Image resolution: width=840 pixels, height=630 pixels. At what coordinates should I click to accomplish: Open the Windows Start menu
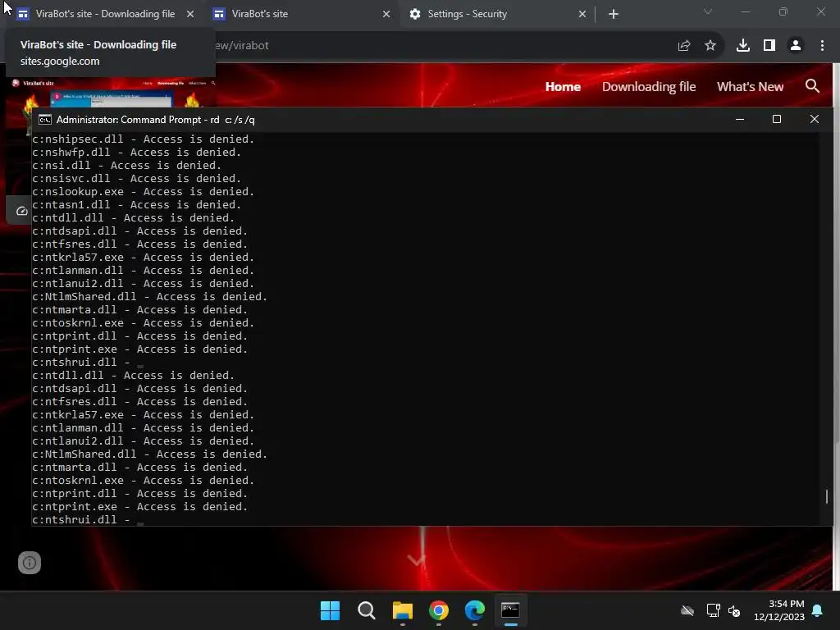pyautogui.click(x=330, y=610)
